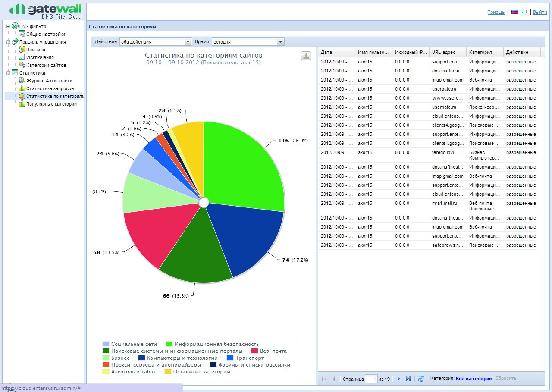Click the chart export download icon
Viewport: 552px width, 392px height.
(306, 56)
